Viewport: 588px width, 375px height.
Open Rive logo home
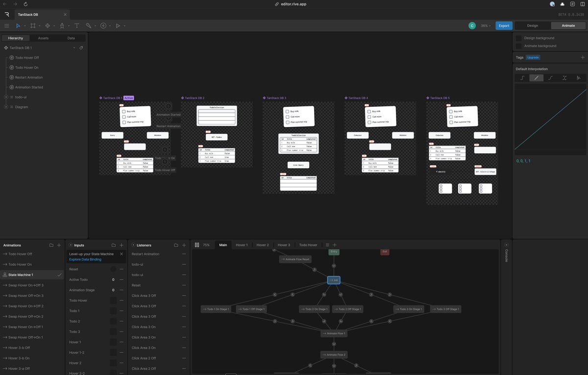[6, 15]
